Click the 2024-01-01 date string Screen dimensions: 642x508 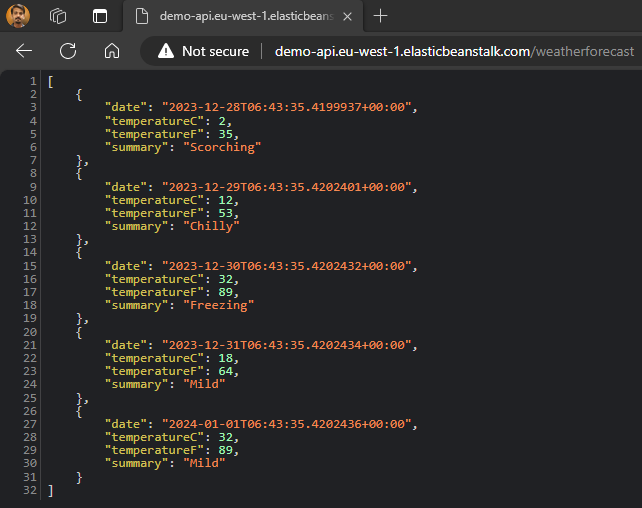(x=282, y=423)
